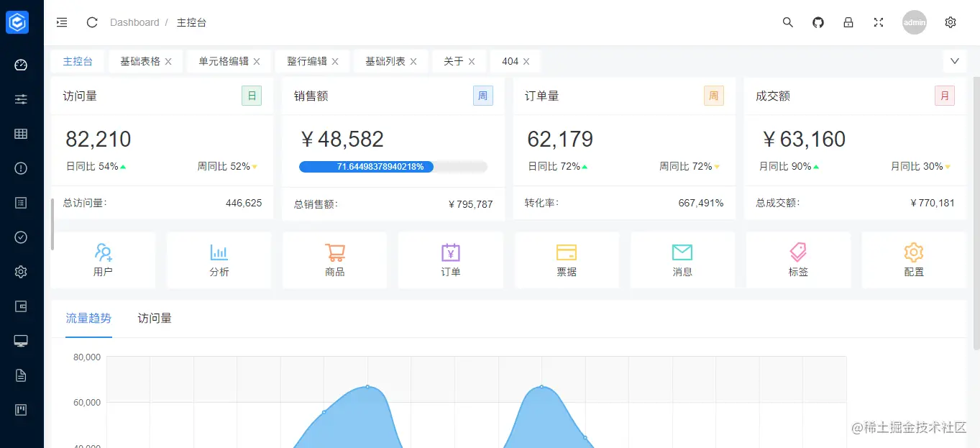Open search with the magnifier icon
Viewport: 980px width, 448px height.
tap(788, 22)
